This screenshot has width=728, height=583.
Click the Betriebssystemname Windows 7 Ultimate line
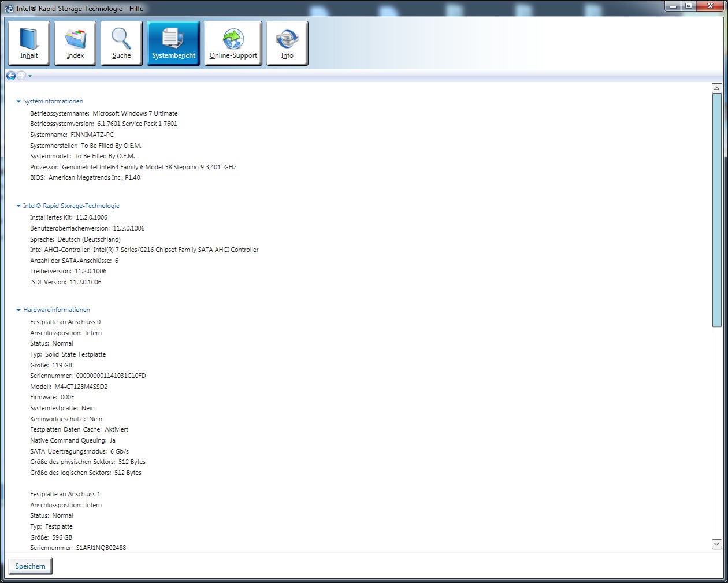(x=104, y=113)
